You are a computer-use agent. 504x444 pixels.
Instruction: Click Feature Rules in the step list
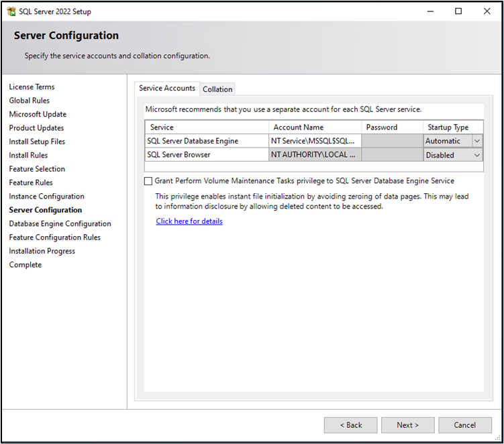pos(31,183)
